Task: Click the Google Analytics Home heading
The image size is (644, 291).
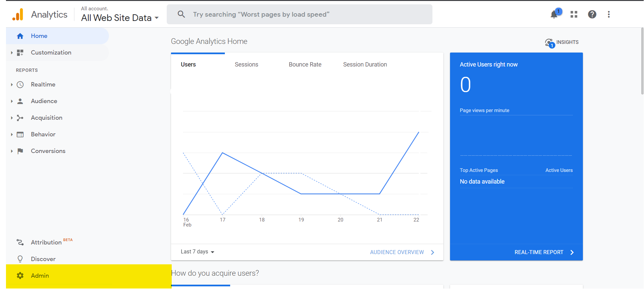Action: pyautogui.click(x=209, y=41)
